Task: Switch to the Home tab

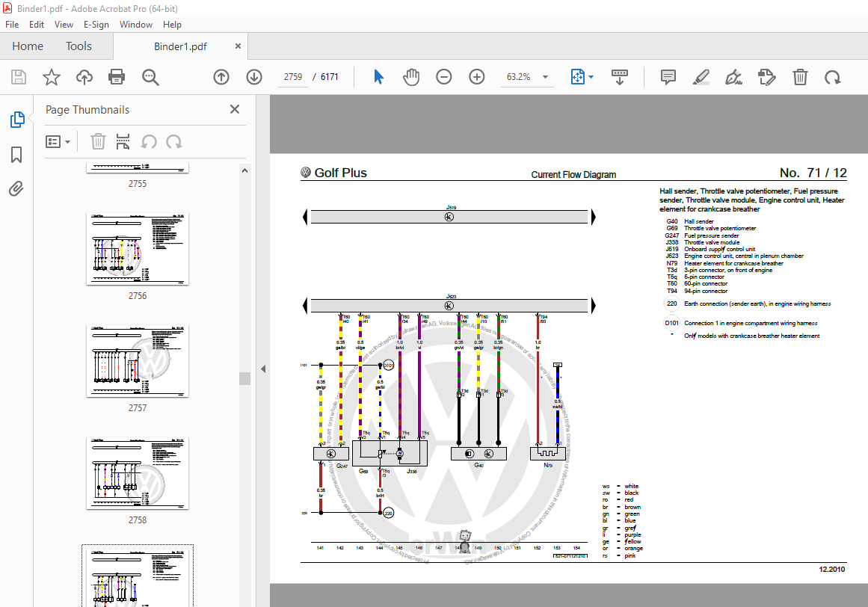Action: point(28,46)
